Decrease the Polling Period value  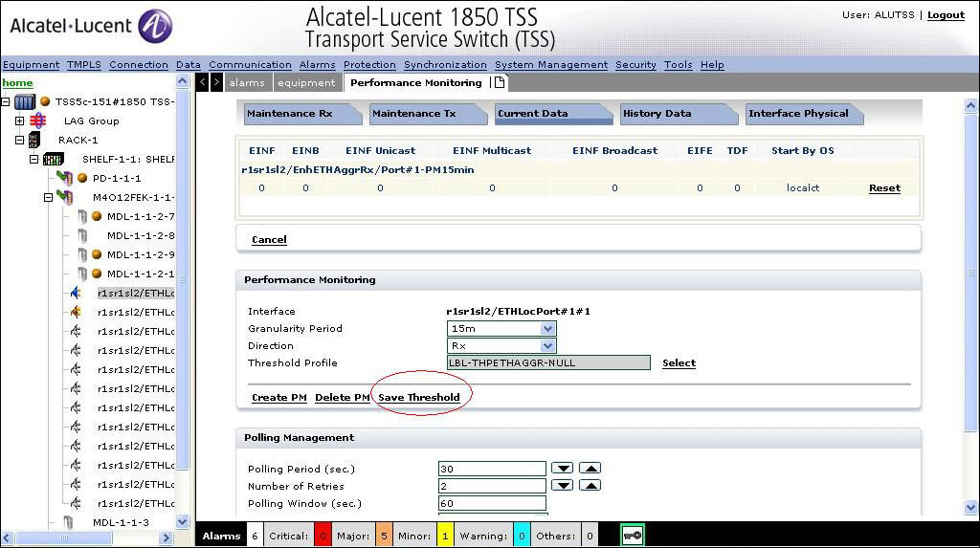(562, 468)
